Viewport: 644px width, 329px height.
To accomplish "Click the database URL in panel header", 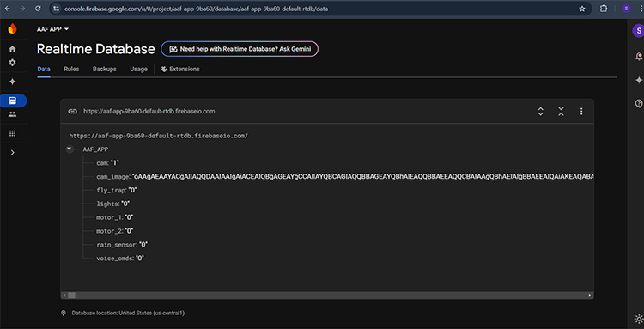I will coord(149,112).
